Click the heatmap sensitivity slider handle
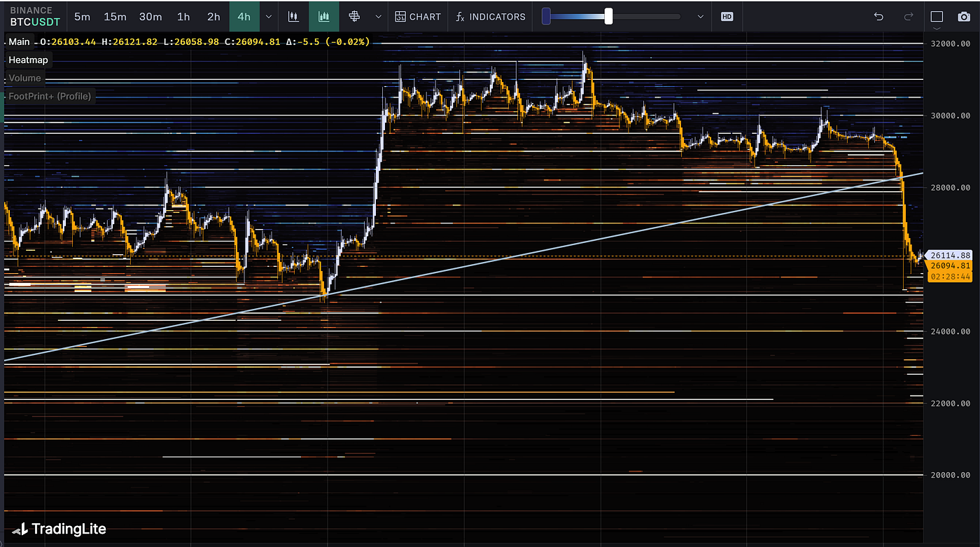Screen dimensions: 980x547 [x=608, y=16]
